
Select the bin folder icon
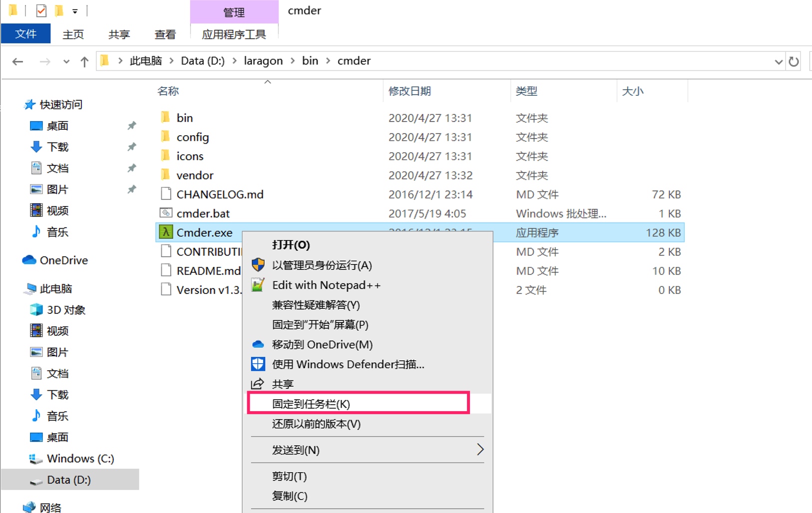(166, 117)
